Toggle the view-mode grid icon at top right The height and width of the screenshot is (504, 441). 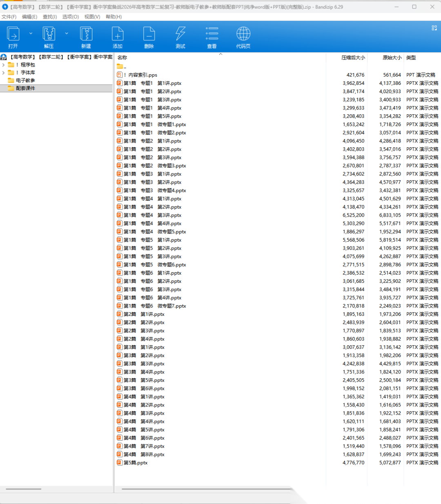434,28
